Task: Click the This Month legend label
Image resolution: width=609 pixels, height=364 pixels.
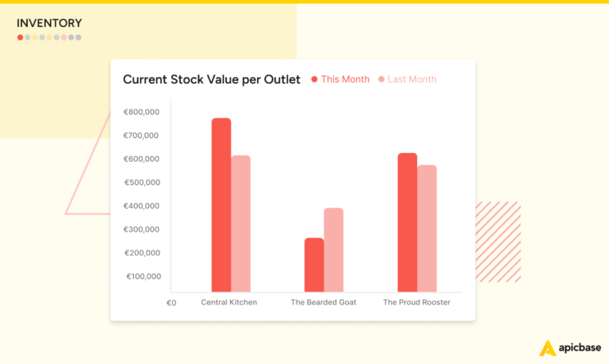Action: pyautogui.click(x=345, y=79)
